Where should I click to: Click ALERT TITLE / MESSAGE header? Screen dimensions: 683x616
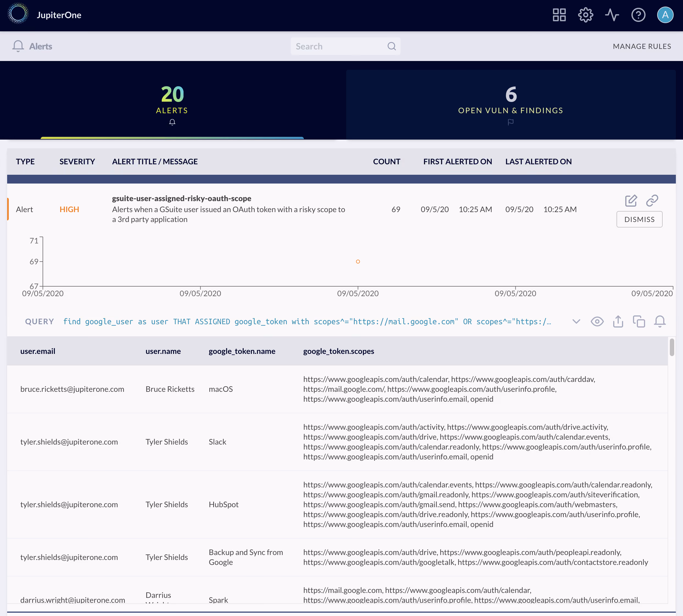tap(155, 162)
